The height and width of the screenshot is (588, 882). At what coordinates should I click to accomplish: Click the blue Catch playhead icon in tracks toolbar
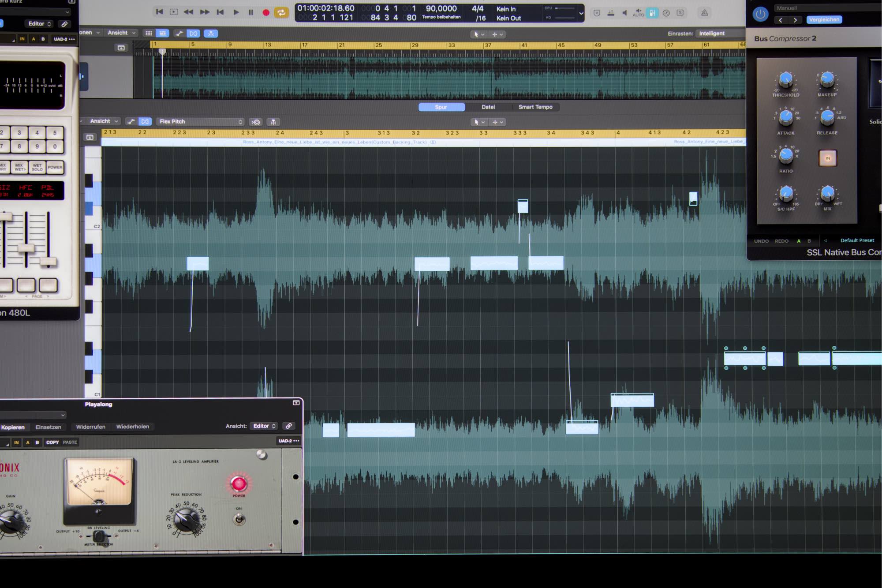211,34
